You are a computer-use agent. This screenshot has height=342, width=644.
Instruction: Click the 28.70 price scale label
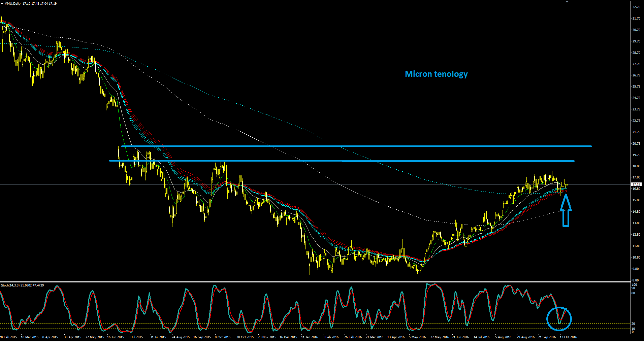tap(636, 53)
